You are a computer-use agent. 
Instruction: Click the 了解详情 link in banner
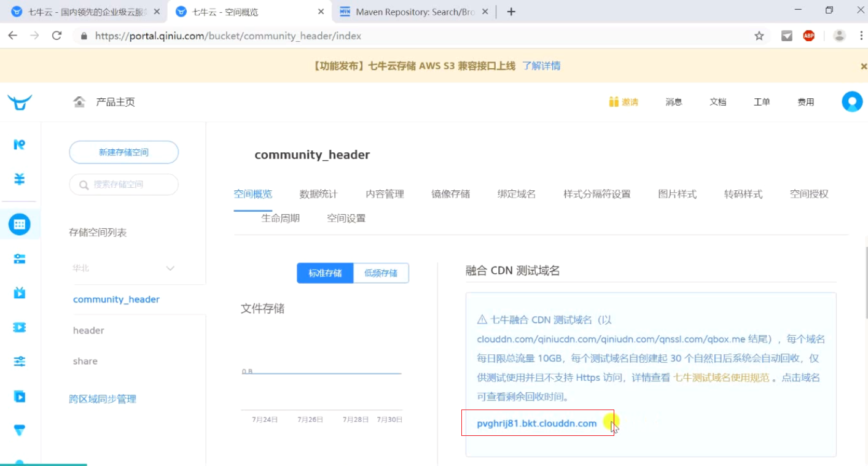coord(541,66)
